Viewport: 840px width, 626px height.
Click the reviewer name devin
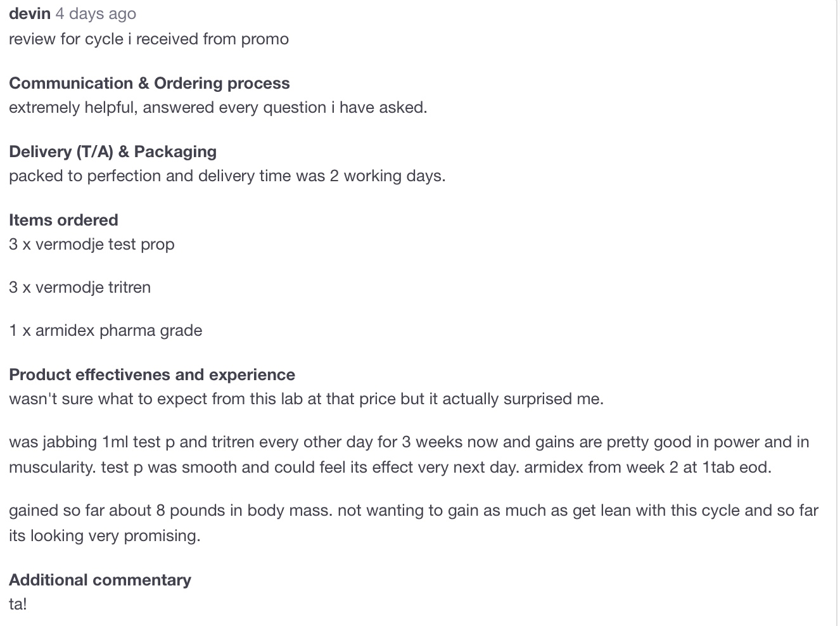[x=30, y=14]
